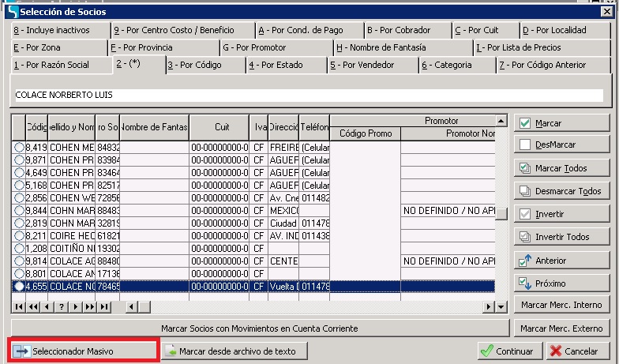The image size is (619, 364).
Task: Advance with the Próximo button
Action: [x=561, y=283]
